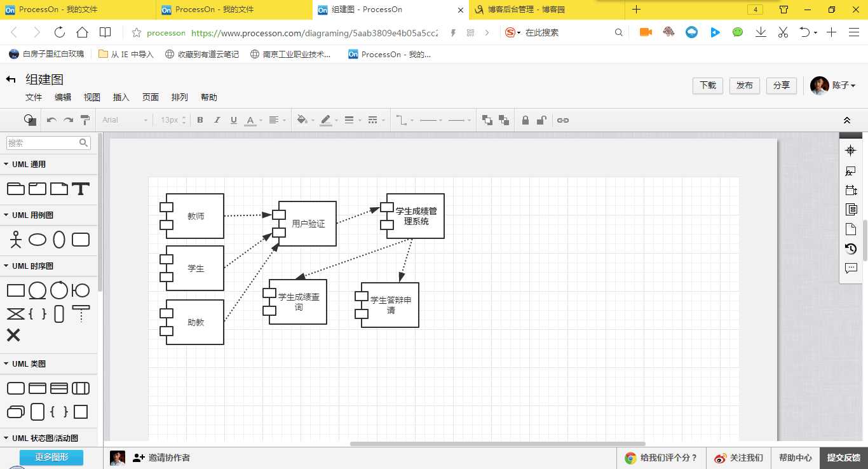Click the 下载 button
This screenshot has width=868, height=469.
[708, 85]
